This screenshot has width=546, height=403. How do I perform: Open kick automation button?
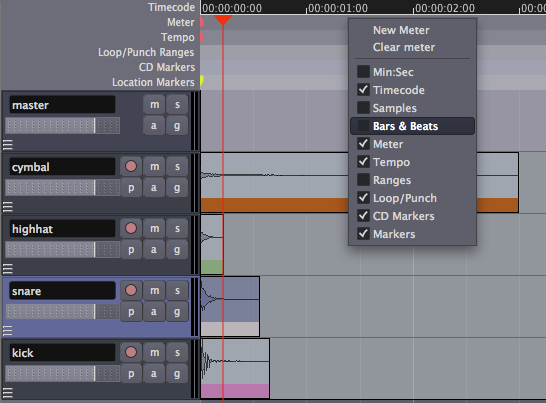(154, 373)
